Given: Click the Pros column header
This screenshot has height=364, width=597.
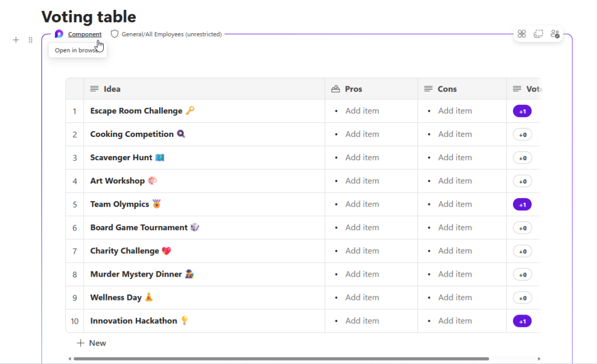Looking at the screenshot, I should tap(371, 89).
